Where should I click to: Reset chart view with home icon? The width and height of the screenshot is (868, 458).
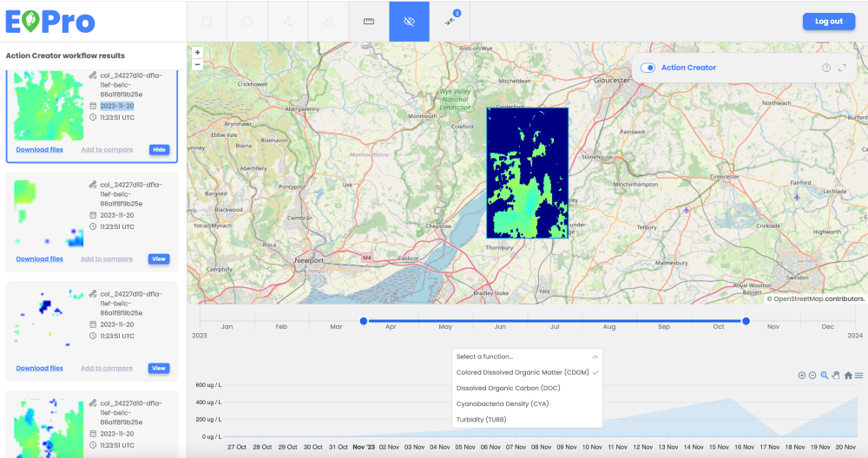tap(847, 376)
